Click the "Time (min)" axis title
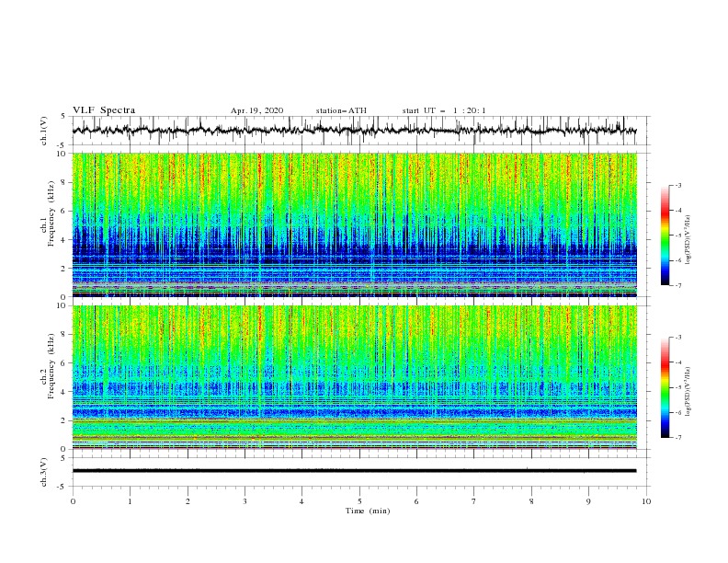Screen dimensions: 728x563 368,511
